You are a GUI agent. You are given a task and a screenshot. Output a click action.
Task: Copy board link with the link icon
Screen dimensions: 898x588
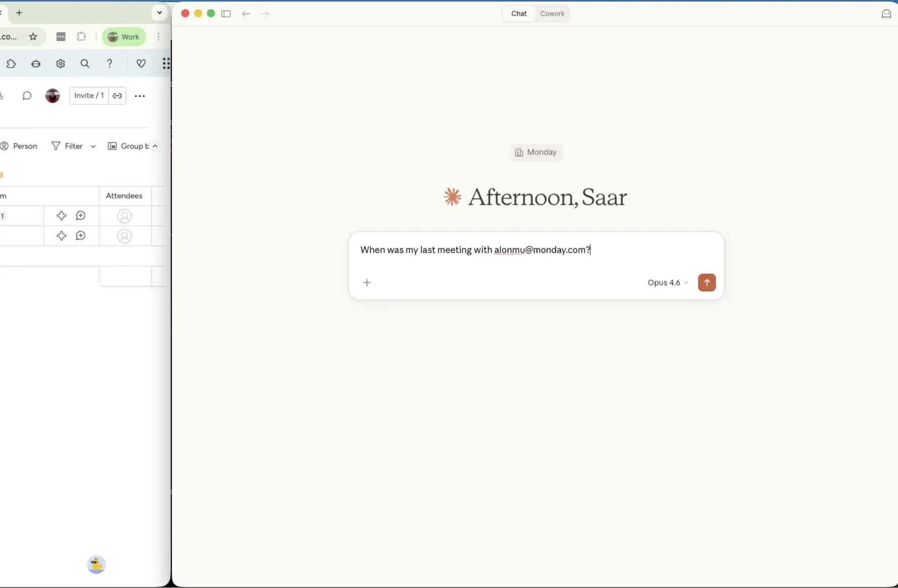117,95
